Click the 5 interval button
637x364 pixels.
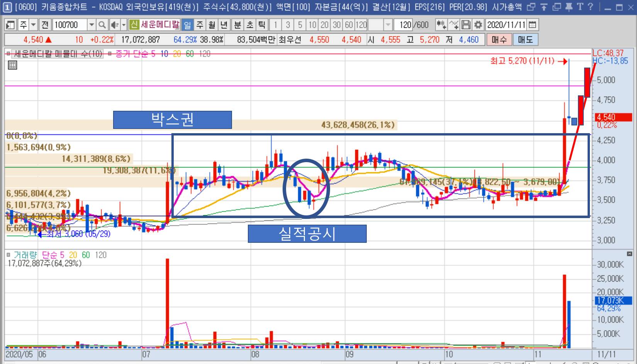pos(300,25)
